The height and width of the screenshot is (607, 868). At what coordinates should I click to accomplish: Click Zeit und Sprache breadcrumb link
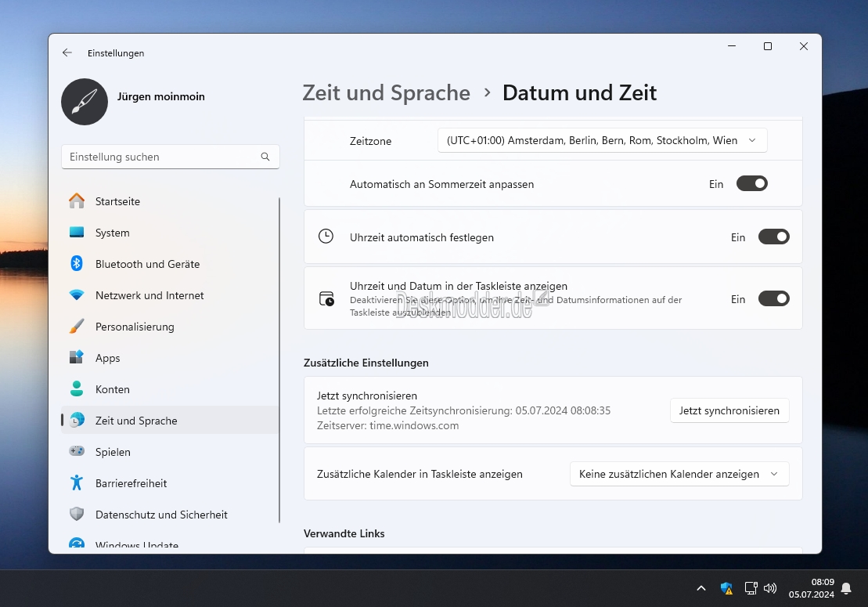click(386, 92)
